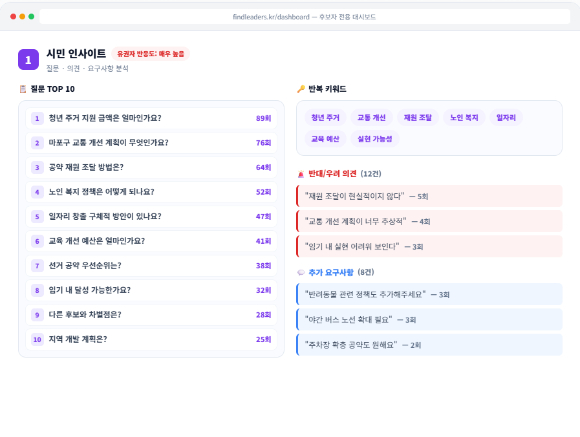This screenshot has width=580, height=437.
Task: Open question 교육 개선 예산은 얼마인가요?
Action: click(x=151, y=241)
